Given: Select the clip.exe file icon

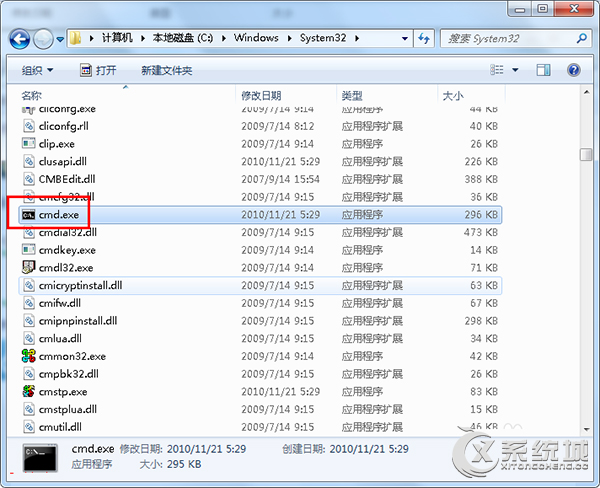Looking at the screenshot, I should click(29, 144).
